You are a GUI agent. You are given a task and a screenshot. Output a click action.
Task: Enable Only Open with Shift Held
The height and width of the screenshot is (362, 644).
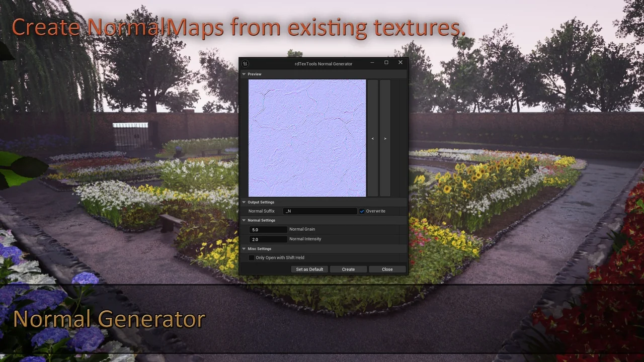(252, 258)
